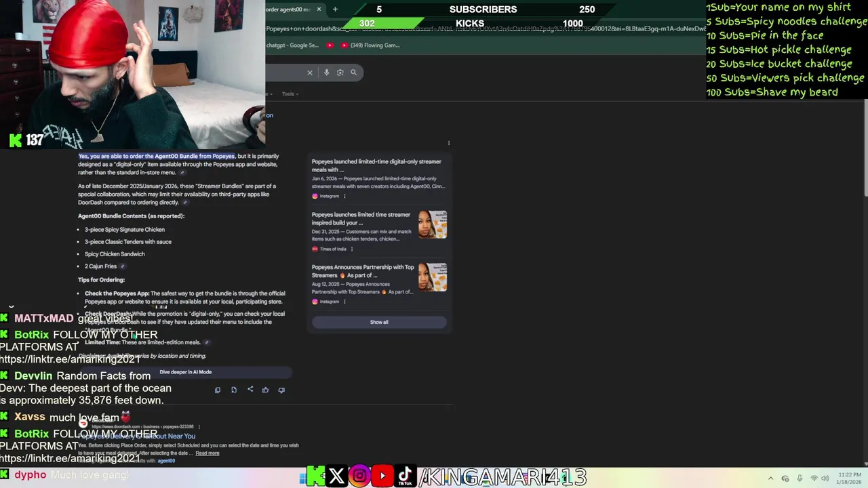Viewport: 868px width, 488px height.
Task: Click '3-piece Classic Tenders with sauce' item
Action: click(128, 242)
